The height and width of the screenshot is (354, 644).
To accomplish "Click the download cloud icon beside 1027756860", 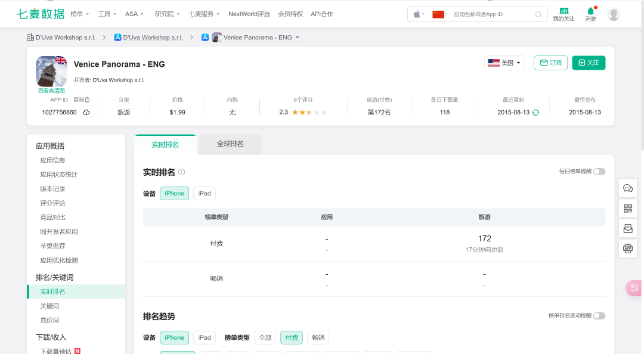I will (86, 112).
